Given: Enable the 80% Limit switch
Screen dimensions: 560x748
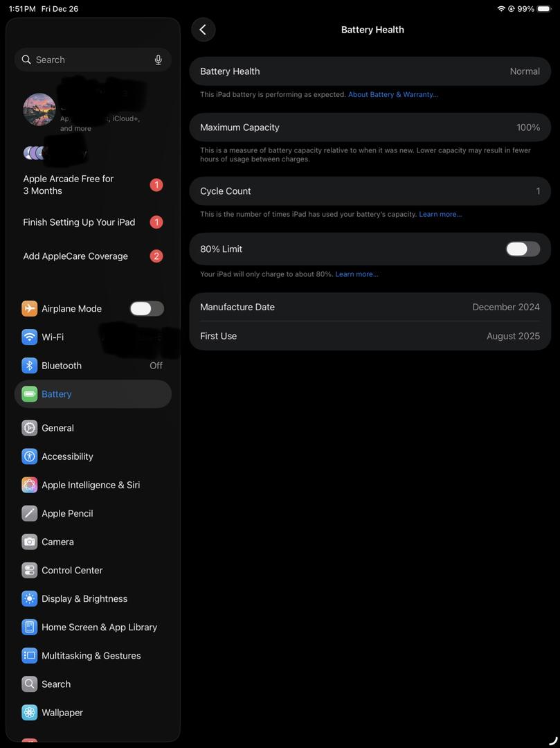Looking at the screenshot, I should [x=523, y=249].
